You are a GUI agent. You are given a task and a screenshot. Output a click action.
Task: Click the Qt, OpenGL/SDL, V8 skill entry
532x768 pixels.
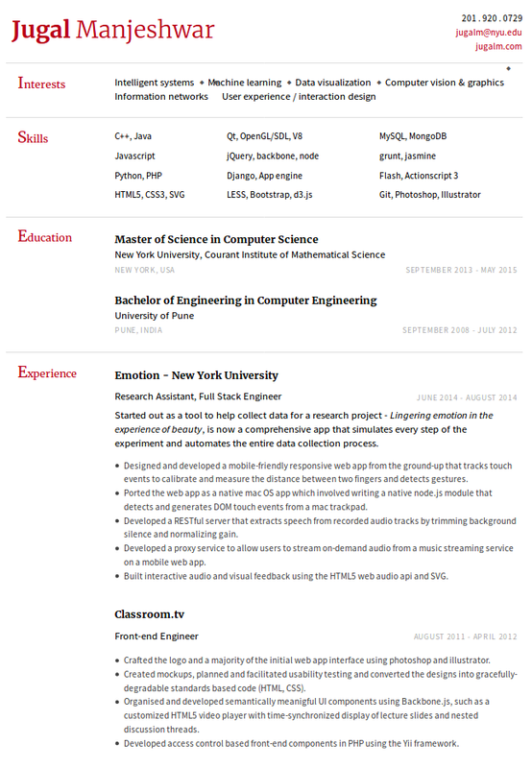(x=264, y=136)
